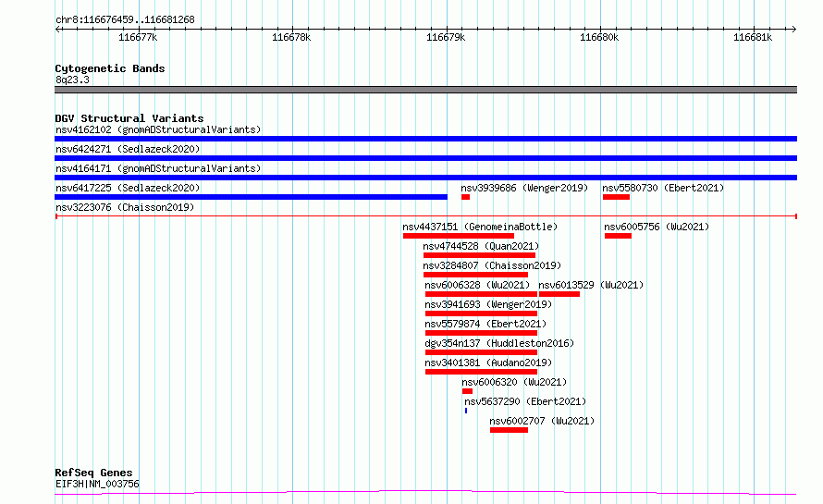
Task: Open the nsv6006328 (Wu2021) label
Action: [477, 285]
